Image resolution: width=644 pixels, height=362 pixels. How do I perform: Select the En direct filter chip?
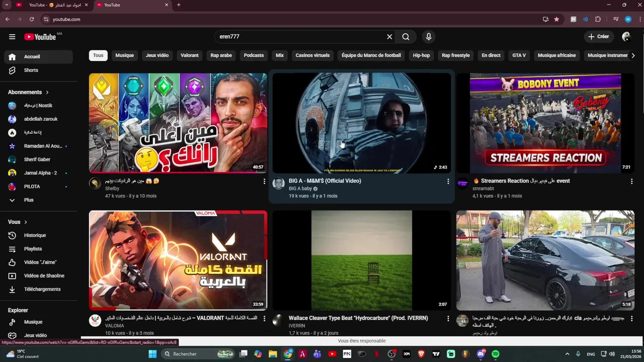tap(491, 55)
